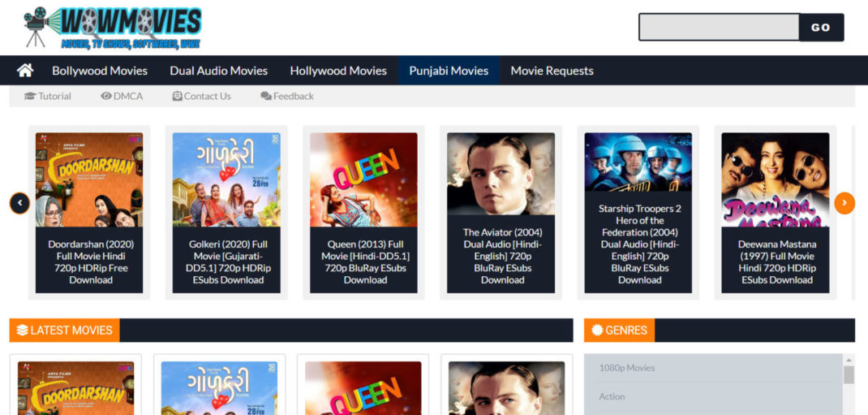
Task: Open the DMCA link
Action: pyautogui.click(x=128, y=96)
